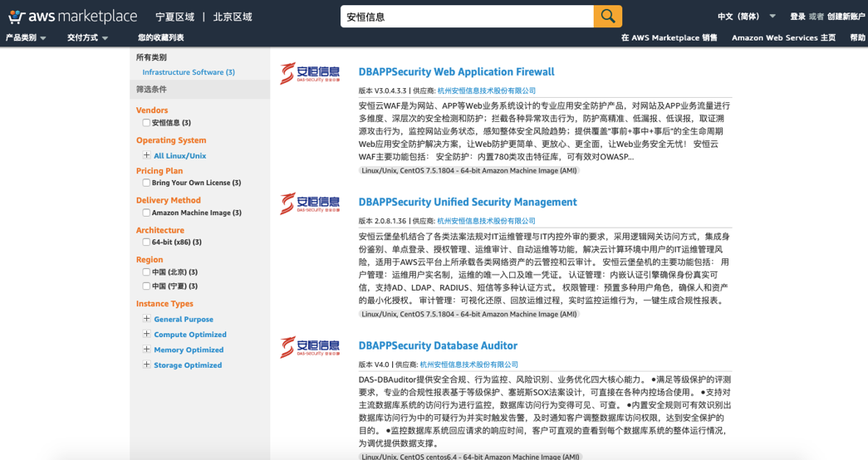Check the 安恒信息 vendor checkbox
Viewport: 868px width, 460px height.
tap(146, 123)
